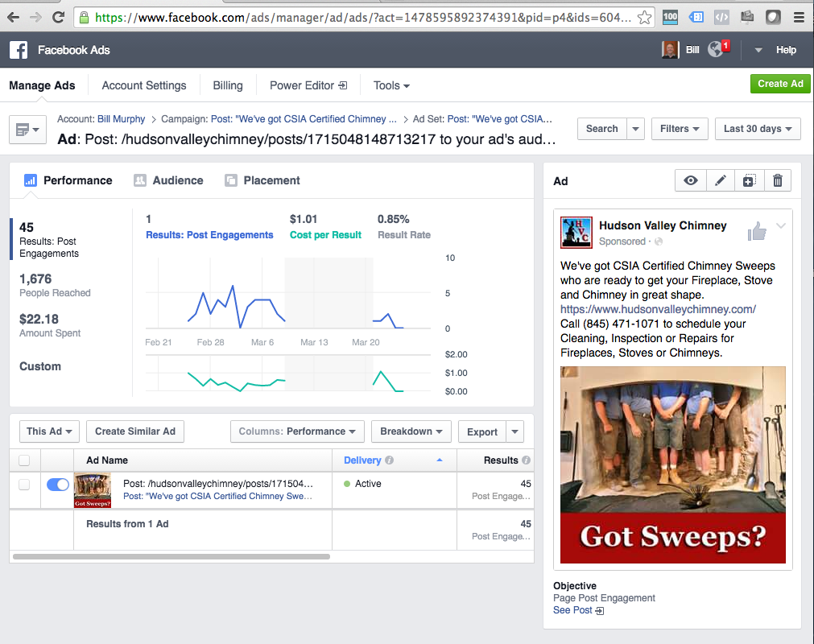The height and width of the screenshot is (644, 814).
Task: Expand the ad post options chevron
Action: (x=781, y=225)
